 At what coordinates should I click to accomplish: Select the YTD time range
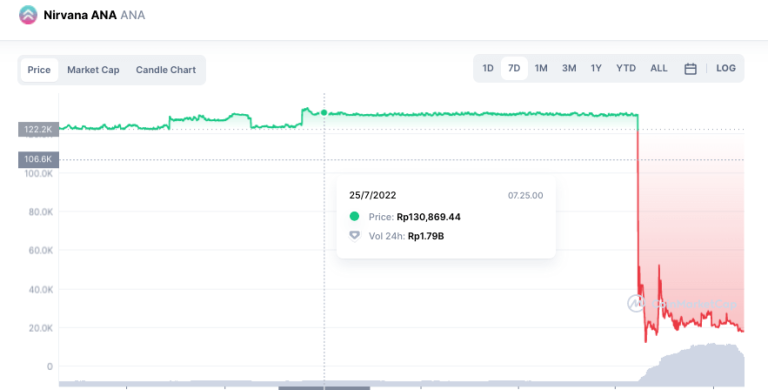click(626, 68)
